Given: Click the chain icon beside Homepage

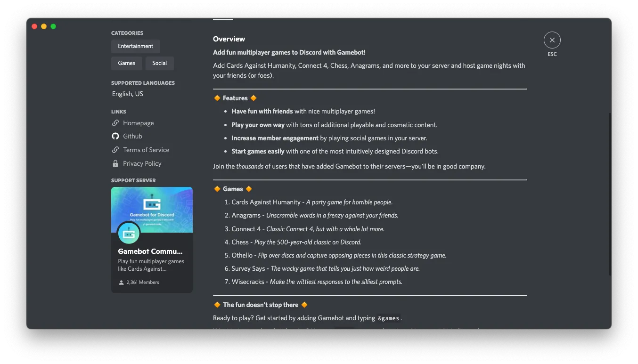Looking at the screenshot, I should pyautogui.click(x=115, y=123).
